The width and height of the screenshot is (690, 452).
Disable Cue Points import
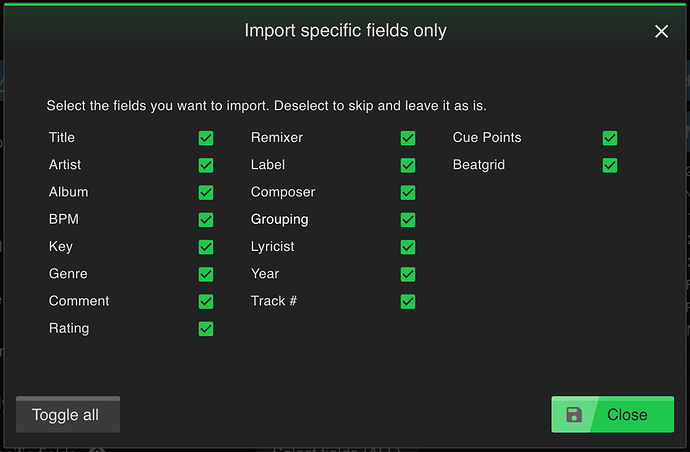coord(610,138)
